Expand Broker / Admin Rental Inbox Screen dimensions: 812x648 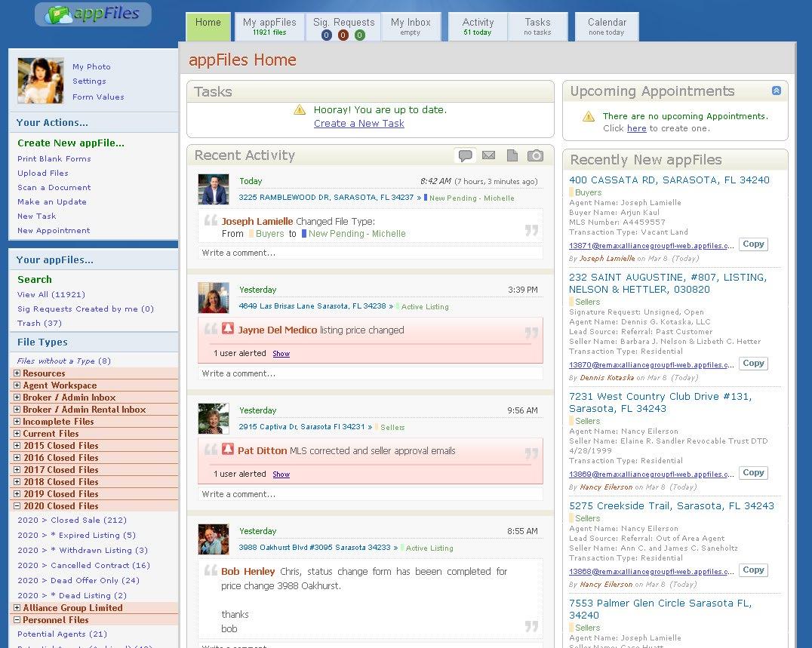click(17, 410)
